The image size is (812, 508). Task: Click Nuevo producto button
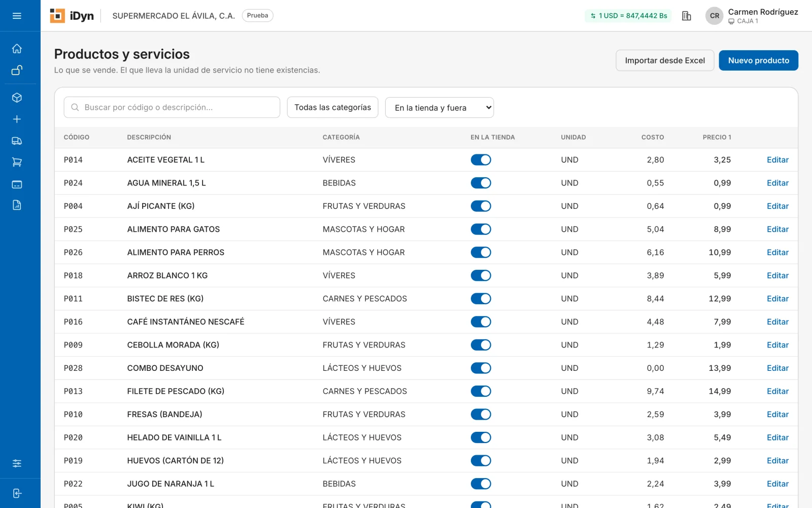[758, 60]
